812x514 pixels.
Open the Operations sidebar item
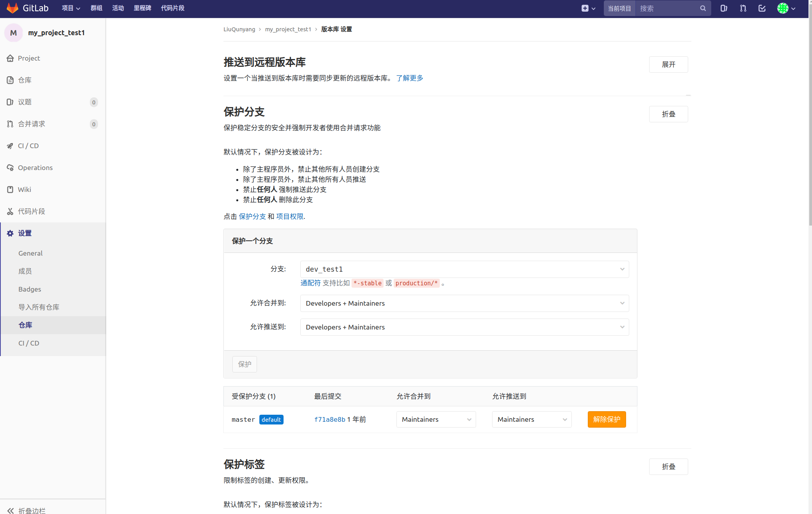pyautogui.click(x=35, y=167)
